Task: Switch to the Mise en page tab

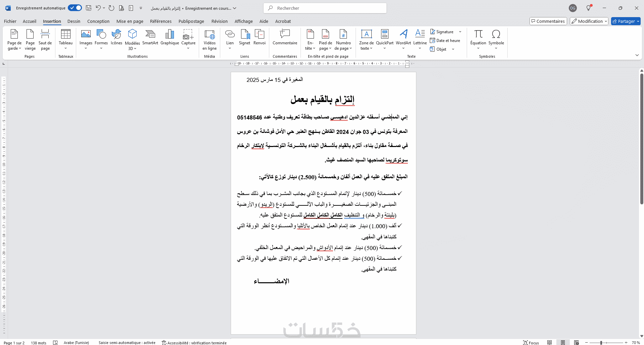Action: coord(130,21)
